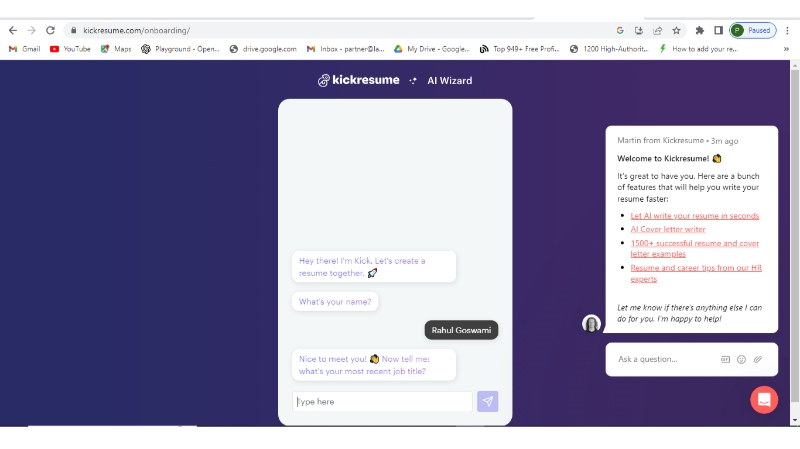Viewport: 800px width, 449px height.
Task: Click the send message arrow button
Action: coord(487,401)
